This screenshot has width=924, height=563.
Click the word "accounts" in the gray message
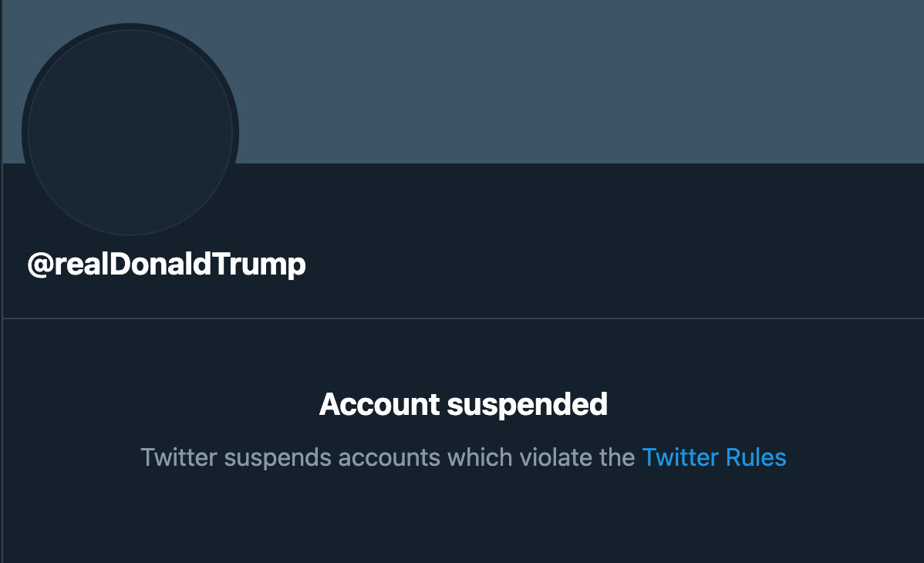tap(389, 458)
